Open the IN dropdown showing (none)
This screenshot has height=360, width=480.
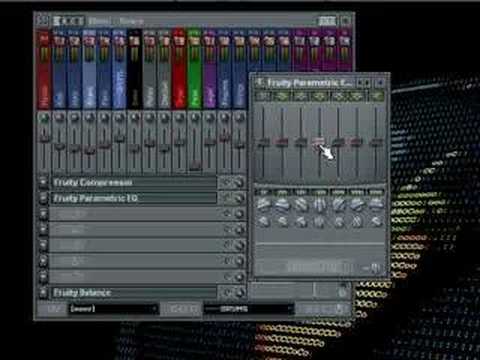click(113, 309)
